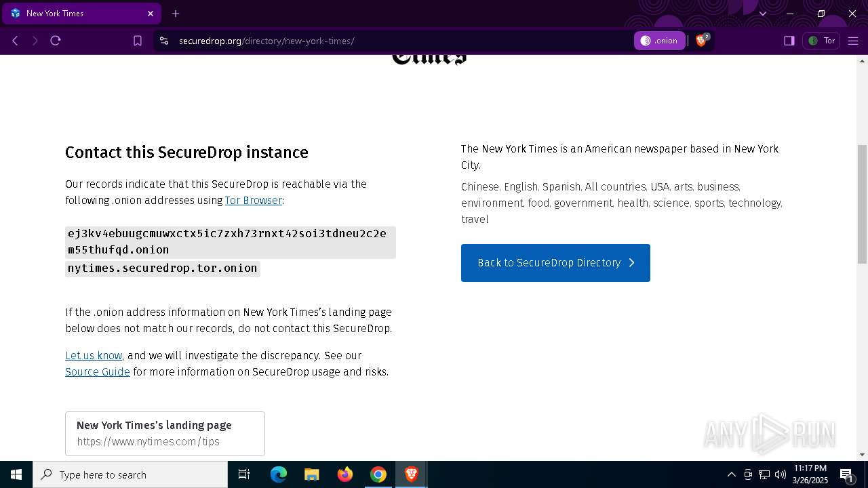Open Task View in taskbar
This screenshot has width=868, height=488.
(244, 474)
